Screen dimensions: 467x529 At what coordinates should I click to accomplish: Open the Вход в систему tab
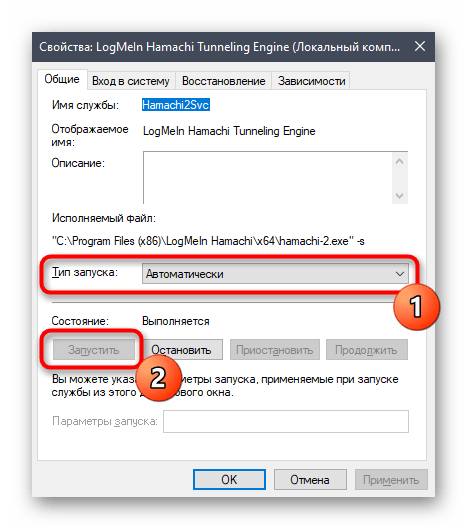point(131,81)
